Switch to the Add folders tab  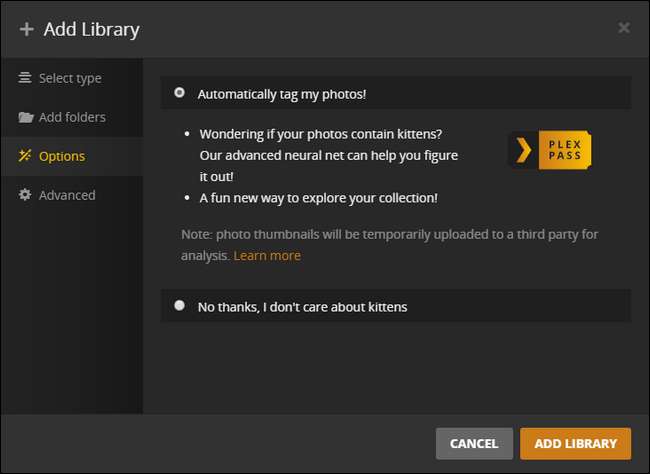click(x=72, y=117)
